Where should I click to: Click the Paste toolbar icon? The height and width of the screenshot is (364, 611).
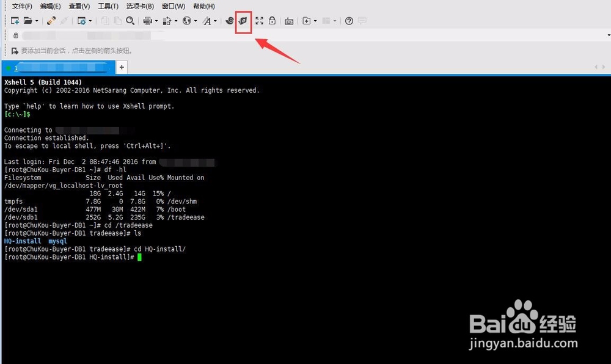pos(117,21)
